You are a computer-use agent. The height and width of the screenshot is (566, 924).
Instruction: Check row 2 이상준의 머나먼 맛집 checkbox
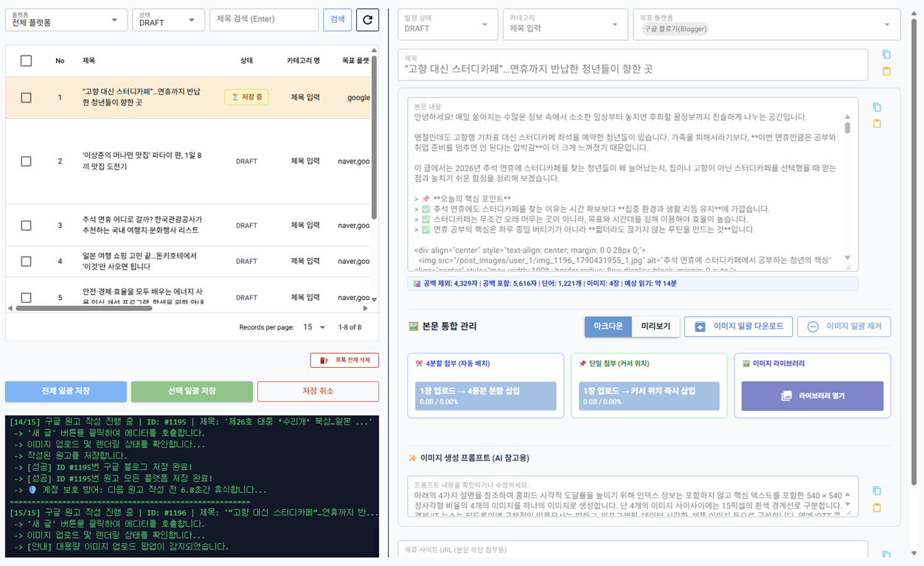pos(26,161)
